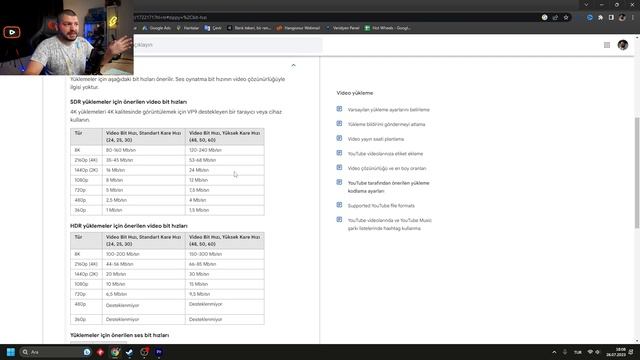This screenshot has height=360, width=640.
Task: Collapse the section with up chevron
Action: 293,65
